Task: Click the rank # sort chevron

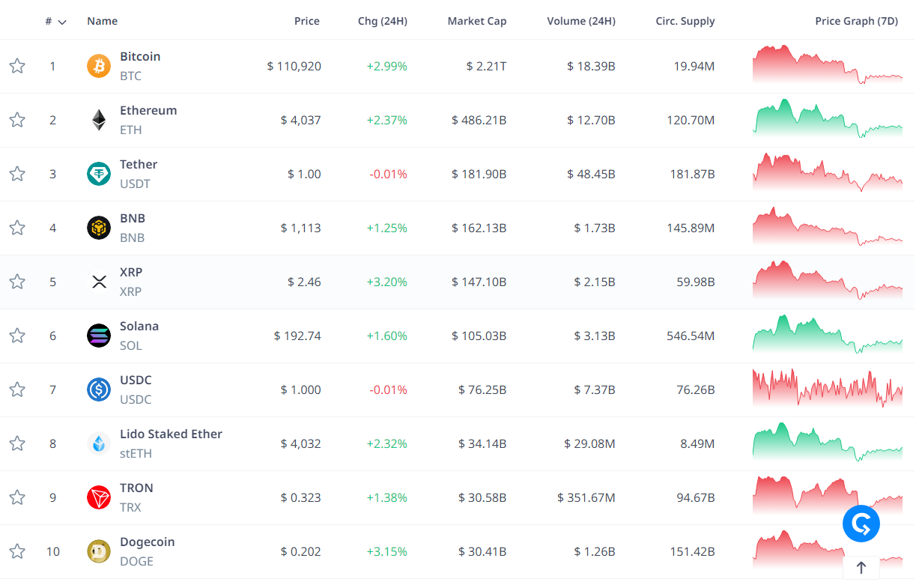Action: coord(62,22)
